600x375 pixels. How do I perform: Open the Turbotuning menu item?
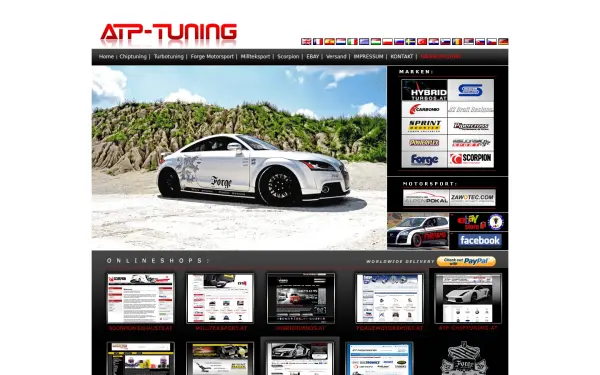168,57
